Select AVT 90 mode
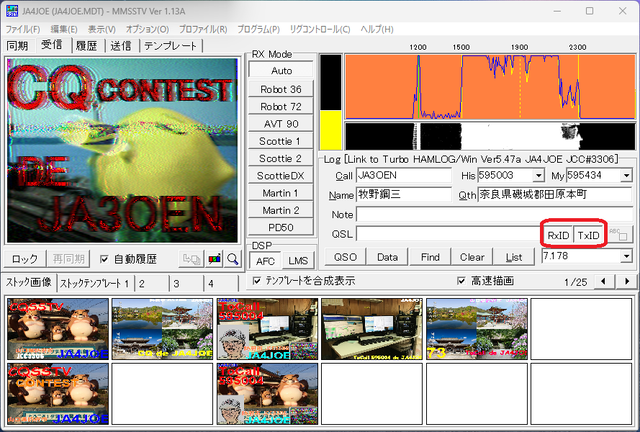 281,124
